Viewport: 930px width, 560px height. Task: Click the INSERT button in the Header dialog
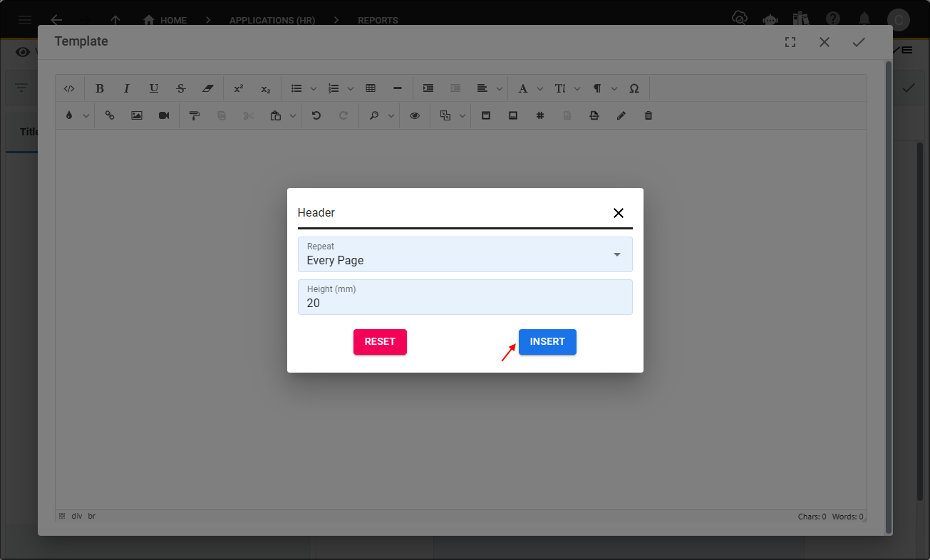tap(547, 342)
